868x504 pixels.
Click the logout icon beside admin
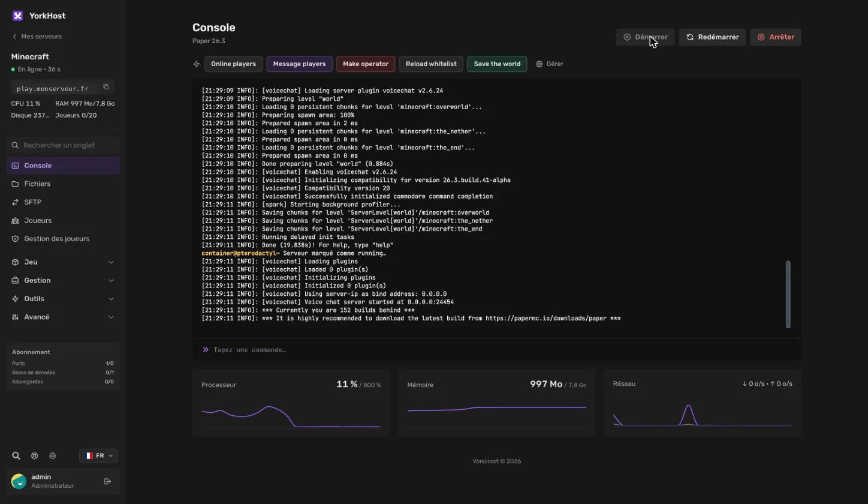108,481
